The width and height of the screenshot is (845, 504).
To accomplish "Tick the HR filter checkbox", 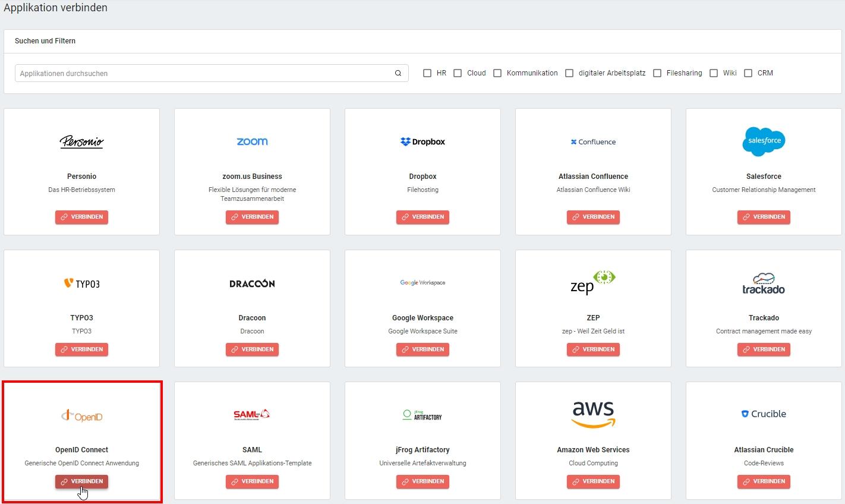I will coord(427,73).
